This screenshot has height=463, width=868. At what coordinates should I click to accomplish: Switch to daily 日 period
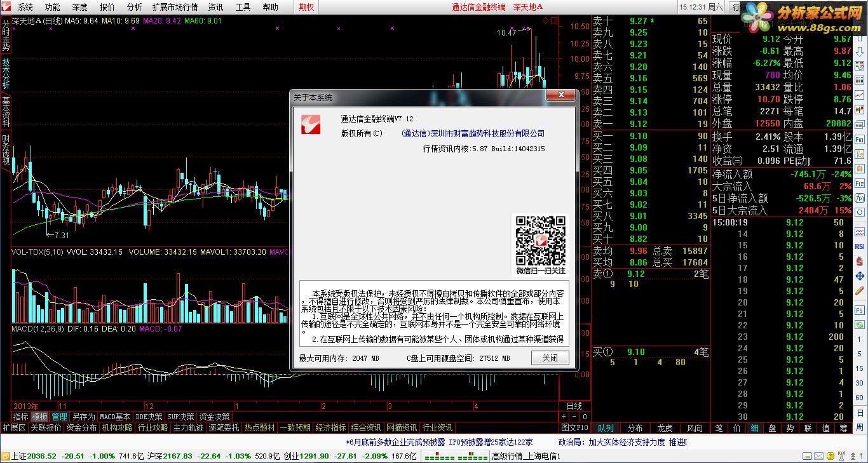(860, 413)
